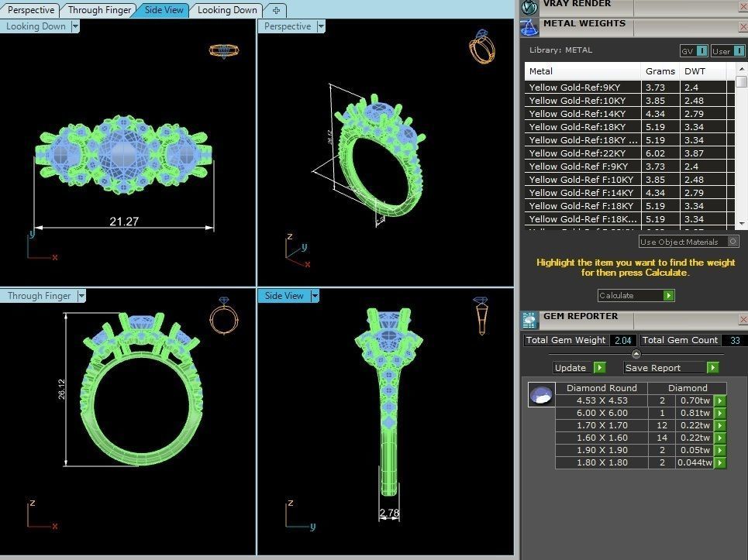Click green arrow for 6.00 X 6.00 row
Viewport: 748px width, 560px height.
[720, 413]
